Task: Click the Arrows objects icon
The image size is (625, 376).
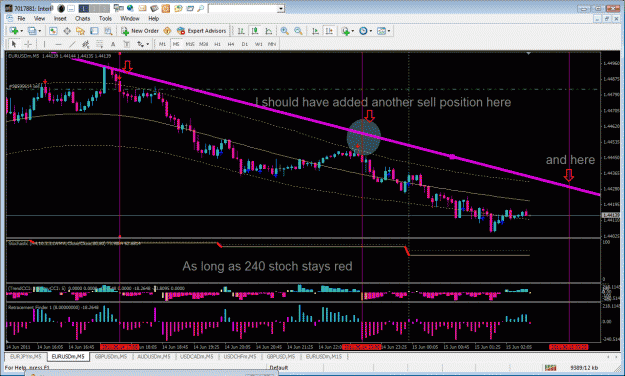Action: pos(140,44)
